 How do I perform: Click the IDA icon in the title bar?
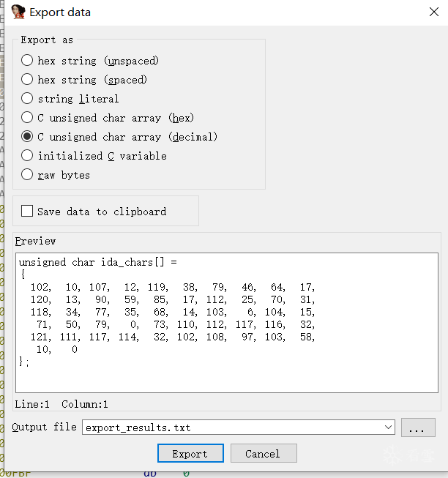[18, 12]
